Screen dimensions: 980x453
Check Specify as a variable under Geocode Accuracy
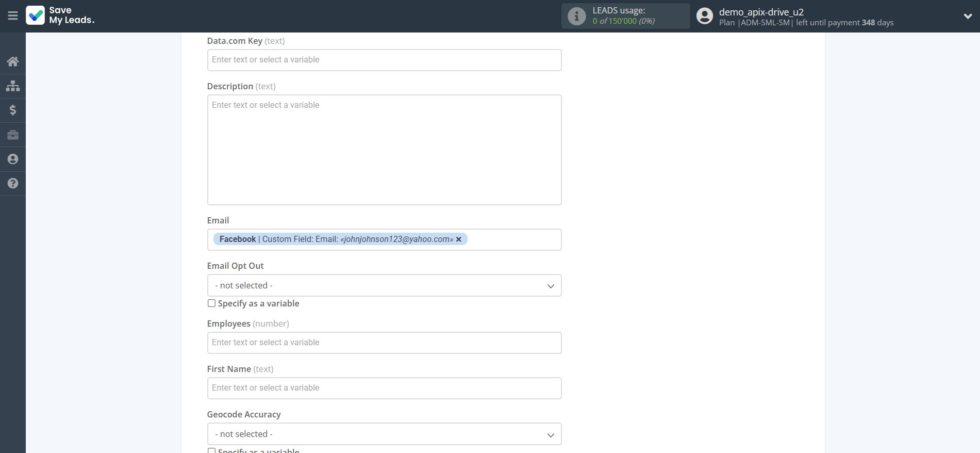pos(211,450)
